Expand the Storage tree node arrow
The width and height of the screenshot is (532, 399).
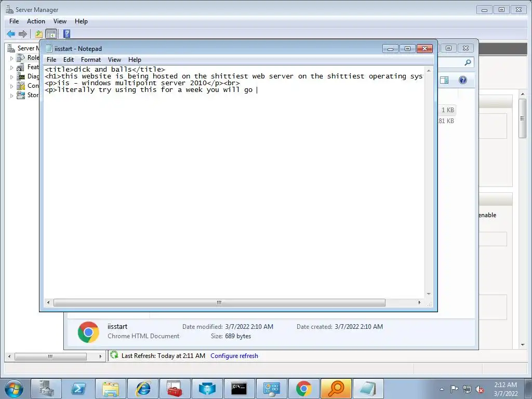click(x=11, y=96)
